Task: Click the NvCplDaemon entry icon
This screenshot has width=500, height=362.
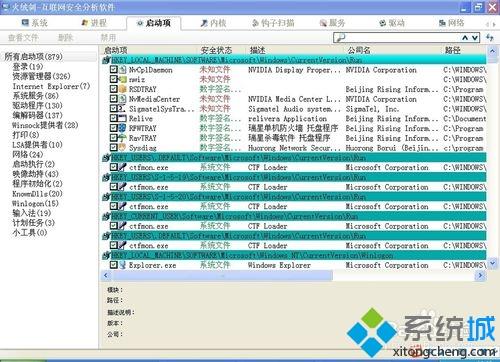Action: (123, 70)
